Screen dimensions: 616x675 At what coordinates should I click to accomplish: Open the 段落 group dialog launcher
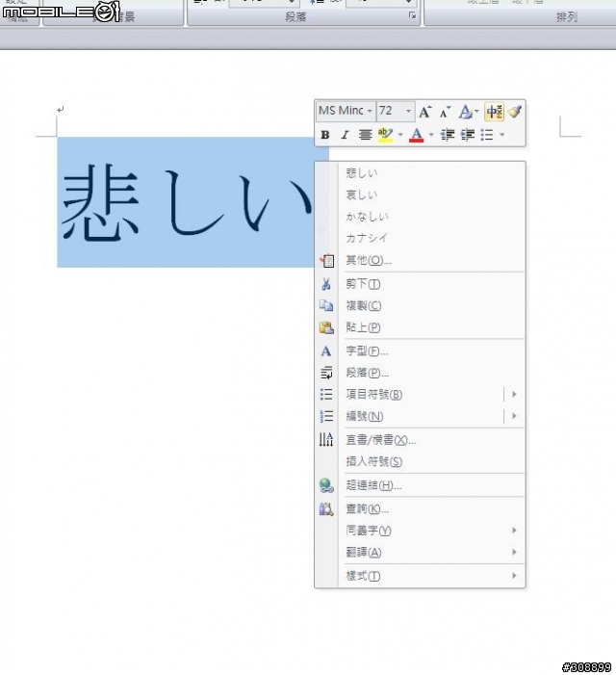point(413,16)
